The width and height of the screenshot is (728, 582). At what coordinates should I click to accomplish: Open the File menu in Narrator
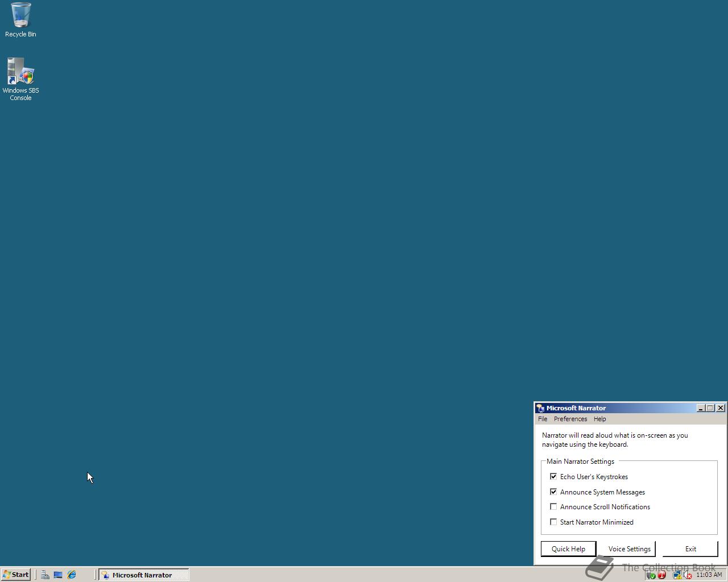tap(543, 419)
